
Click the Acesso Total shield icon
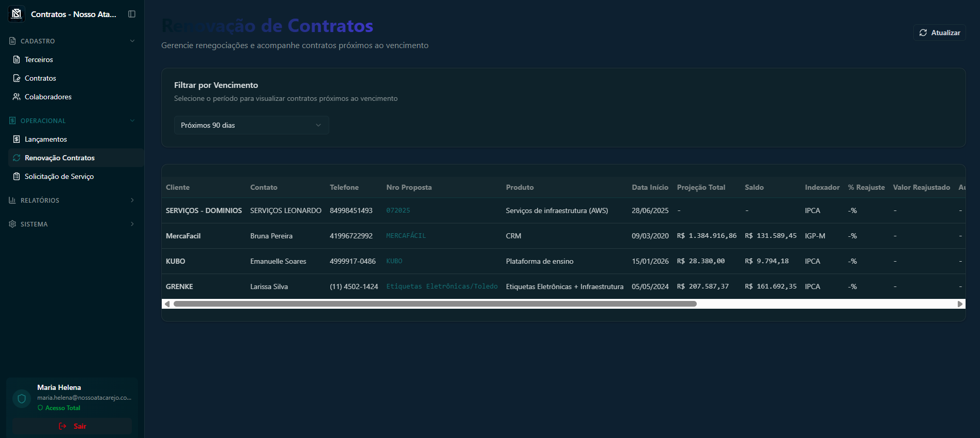point(40,408)
